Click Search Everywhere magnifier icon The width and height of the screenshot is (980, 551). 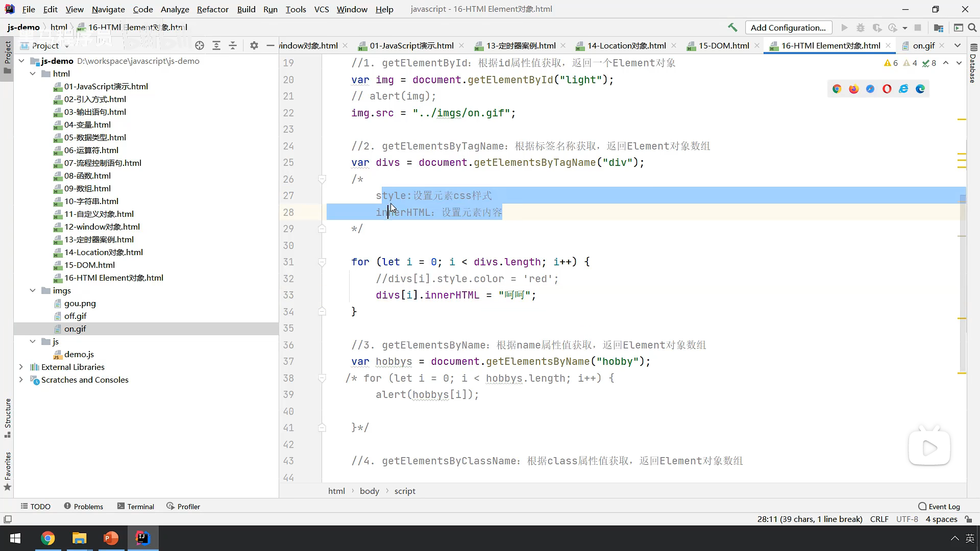(x=972, y=28)
